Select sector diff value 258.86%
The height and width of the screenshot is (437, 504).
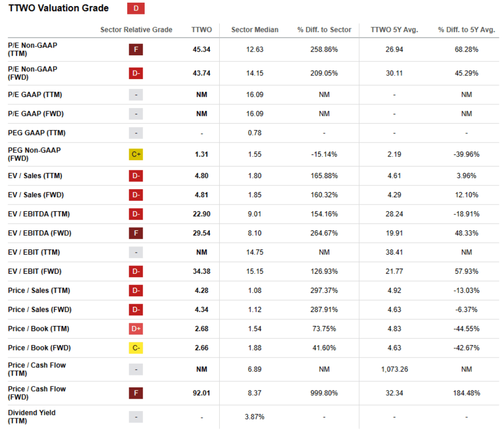point(324,50)
